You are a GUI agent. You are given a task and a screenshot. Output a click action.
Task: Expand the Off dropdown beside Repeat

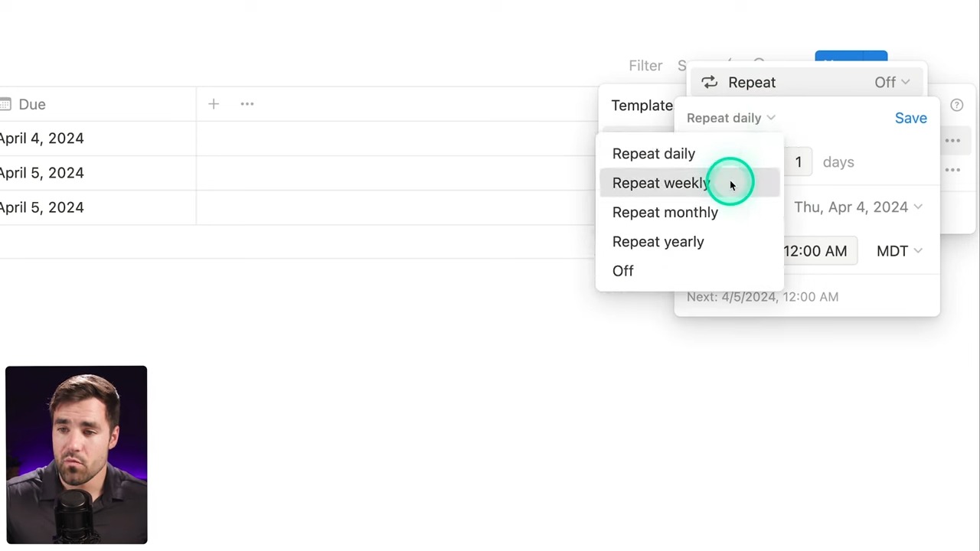(x=892, y=83)
